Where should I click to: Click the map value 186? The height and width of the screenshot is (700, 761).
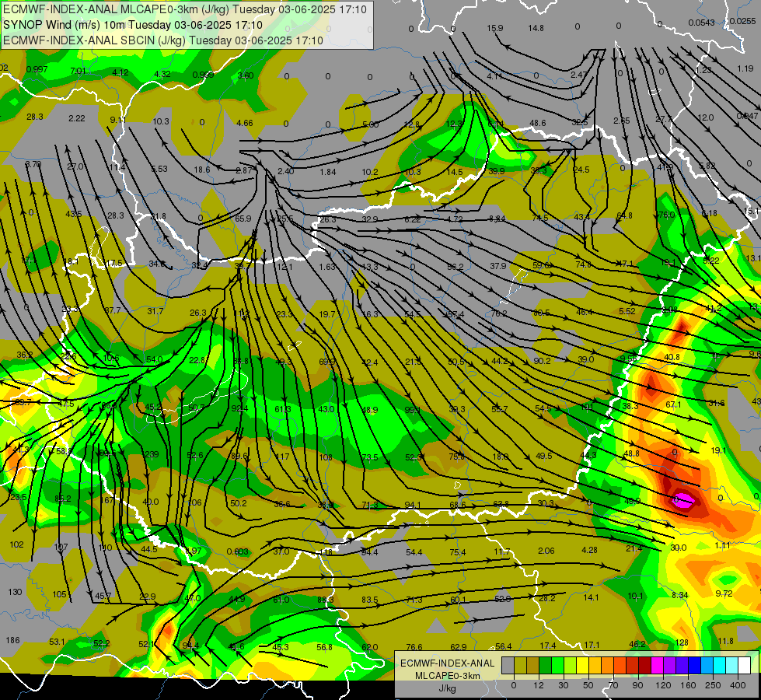click(x=12, y=640)
